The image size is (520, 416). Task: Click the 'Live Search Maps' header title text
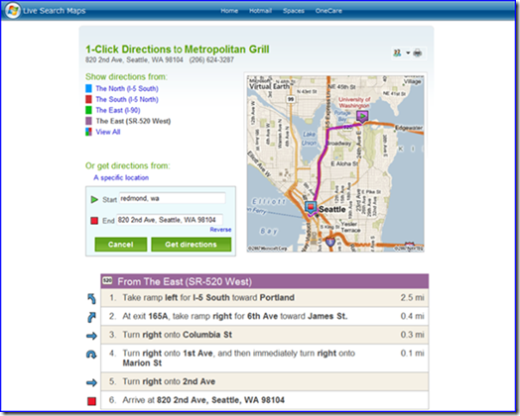[54, 11]
